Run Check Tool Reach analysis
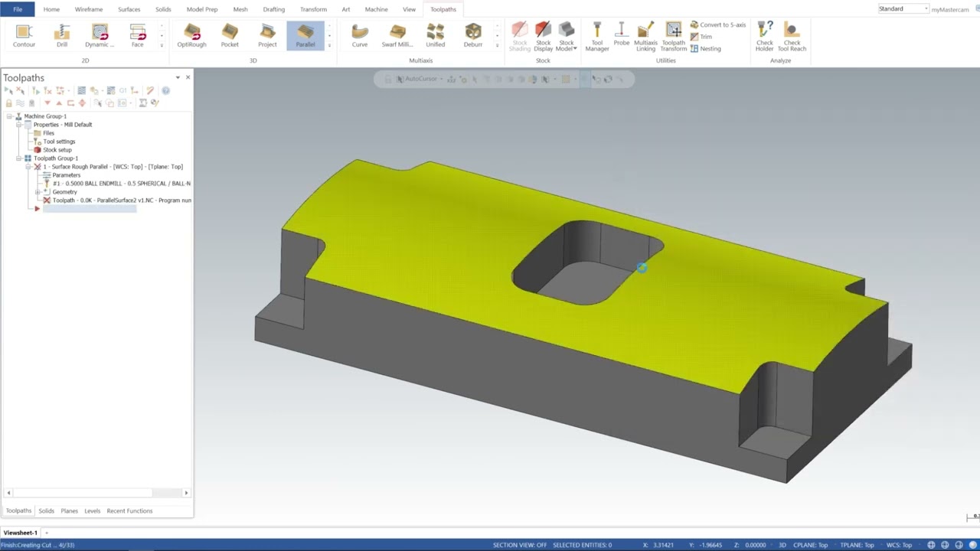Image resolution: width=980 pixels, height=551 pixels. click(792, 37)
